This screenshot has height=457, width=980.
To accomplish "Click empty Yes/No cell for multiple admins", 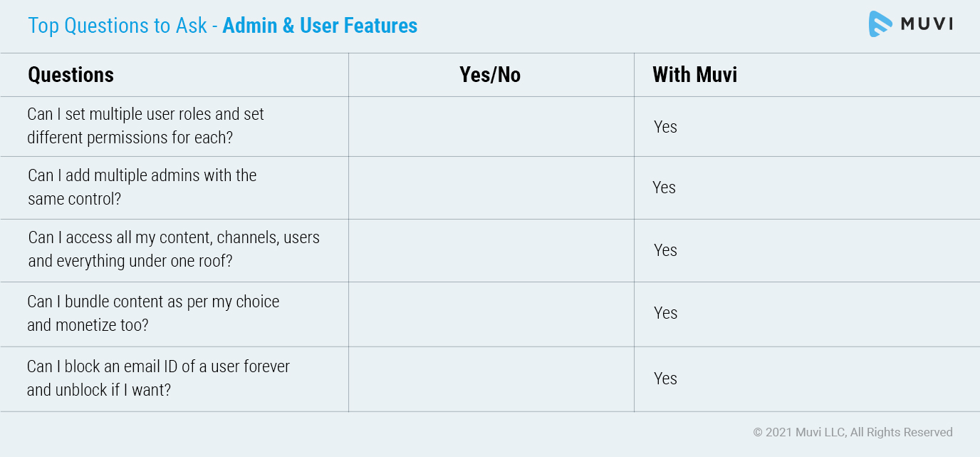I will [491, 188].
